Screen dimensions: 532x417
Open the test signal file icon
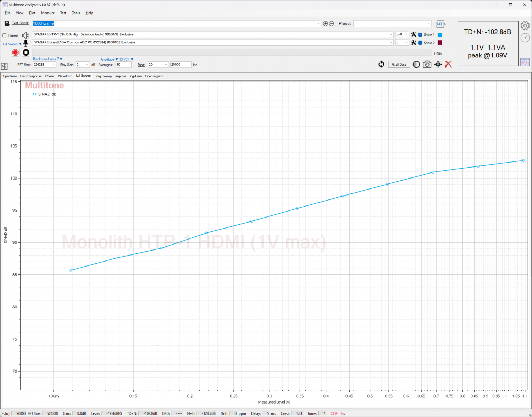(x=7, y=23)
